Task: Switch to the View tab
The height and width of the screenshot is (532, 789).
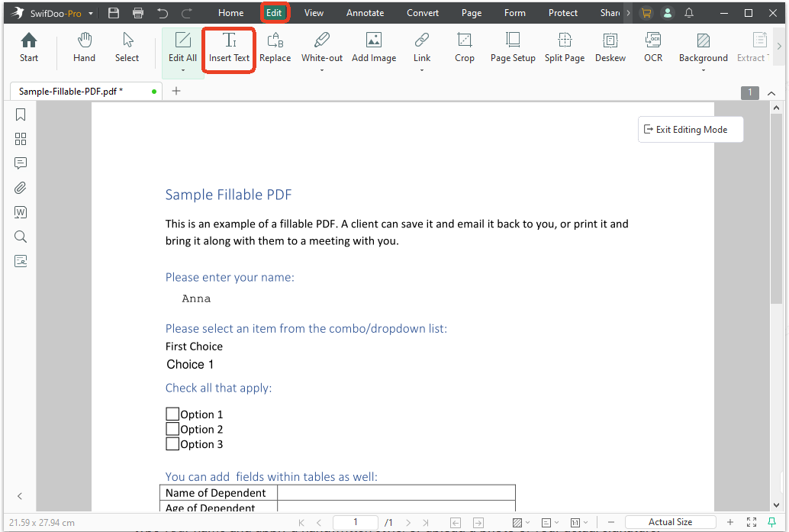Action: [314, 13]
